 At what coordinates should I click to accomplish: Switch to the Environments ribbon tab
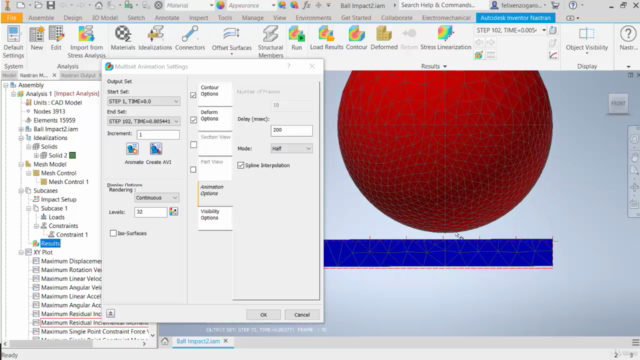313,18
